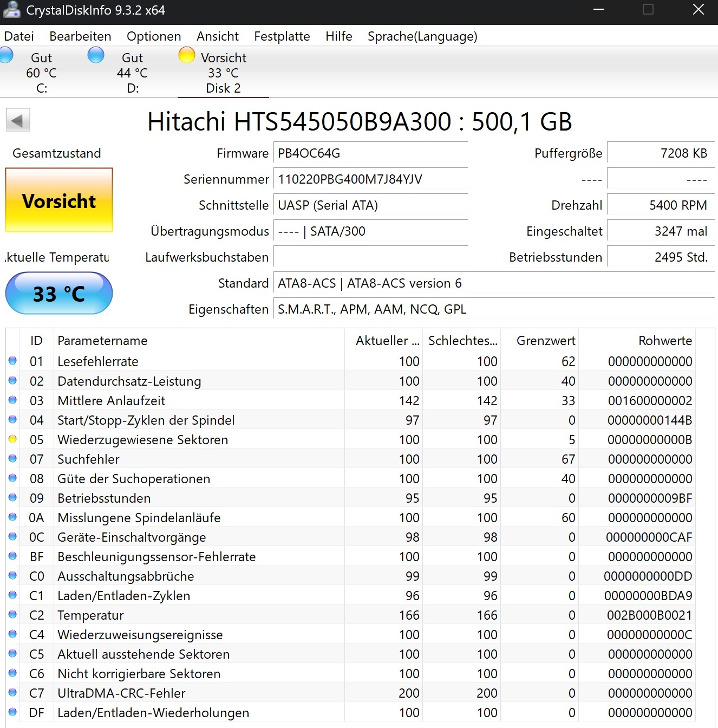718x728 pixels.
Task: Open the Hilfe menu
Action: coord(339,36)
